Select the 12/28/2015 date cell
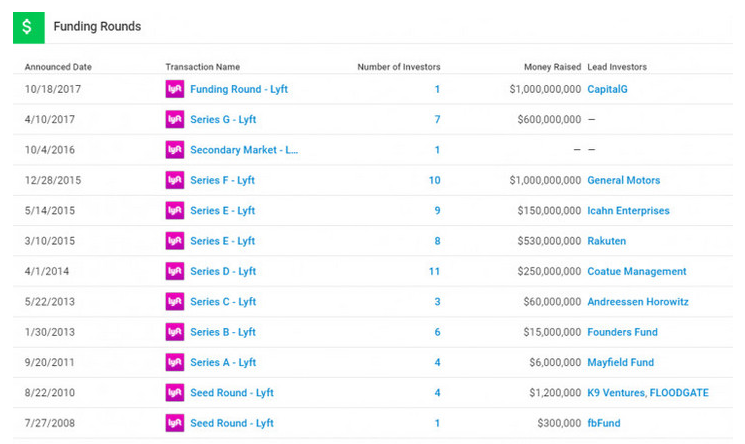Image resolution: width=745 pixels, height=444 pixels. point(53,180)
